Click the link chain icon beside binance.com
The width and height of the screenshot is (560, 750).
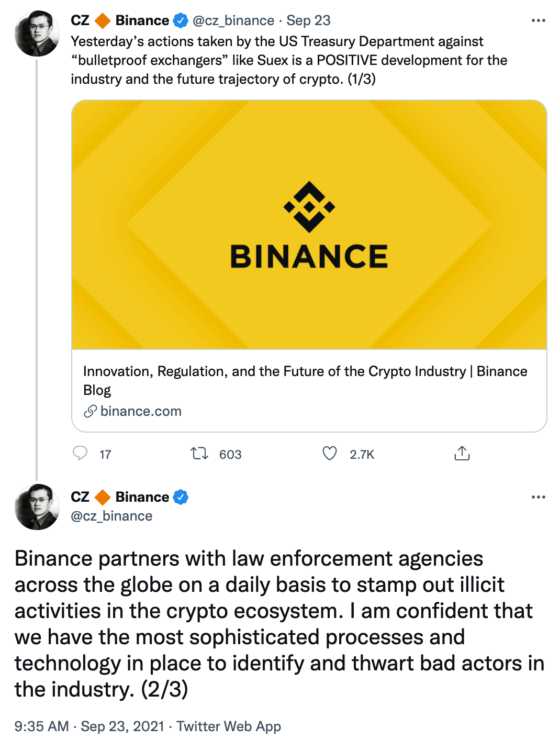coord(90,412)
